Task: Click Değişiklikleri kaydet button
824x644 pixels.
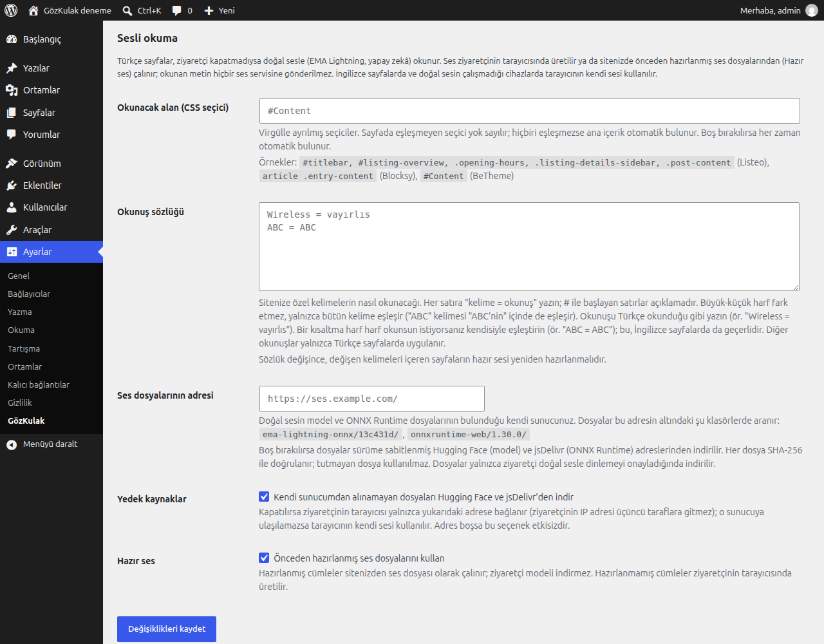Action: tap(167, 629)
